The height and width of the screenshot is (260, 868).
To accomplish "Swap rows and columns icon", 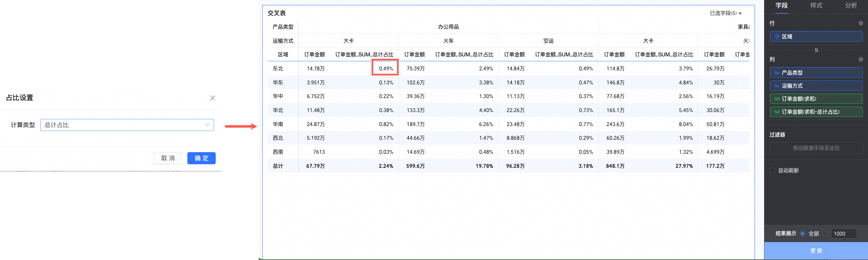I will [x=816, y=50].
